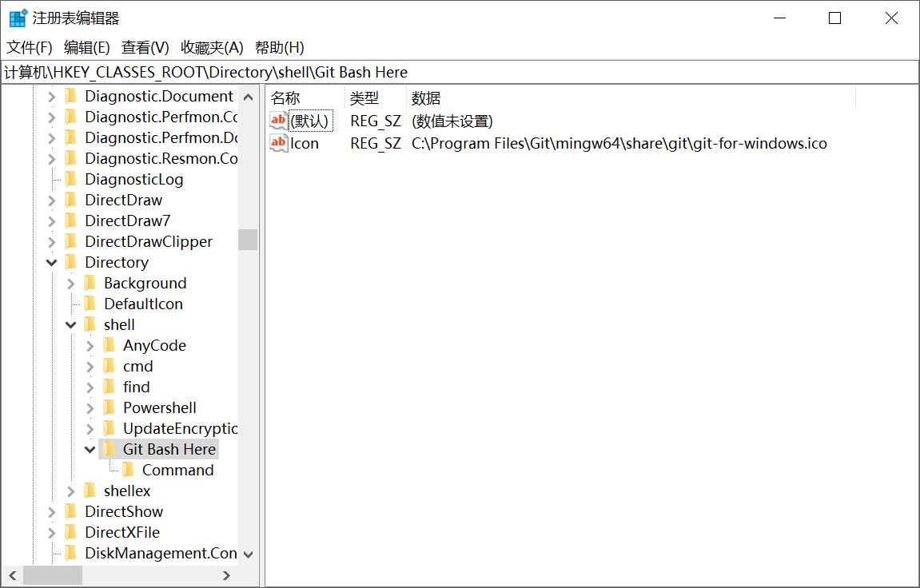Select the DirectDraw tree item
The height and width of the screenshot is (588, 920).
[123, 200]
